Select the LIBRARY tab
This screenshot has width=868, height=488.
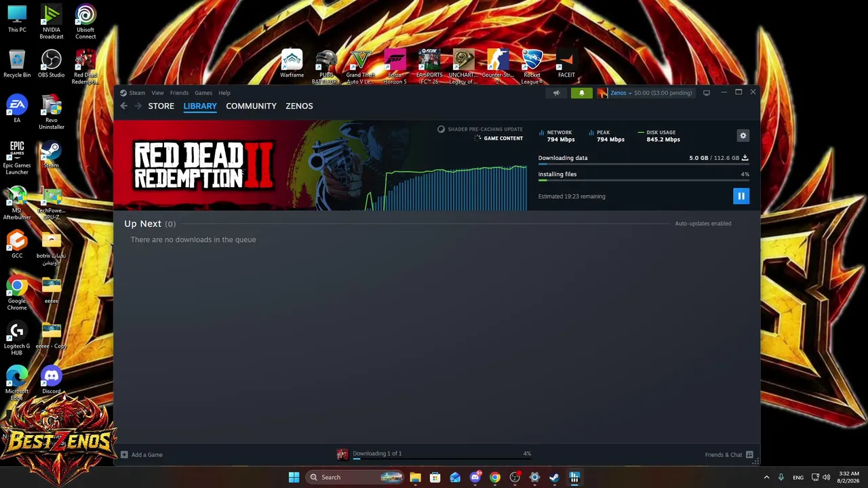200,106
